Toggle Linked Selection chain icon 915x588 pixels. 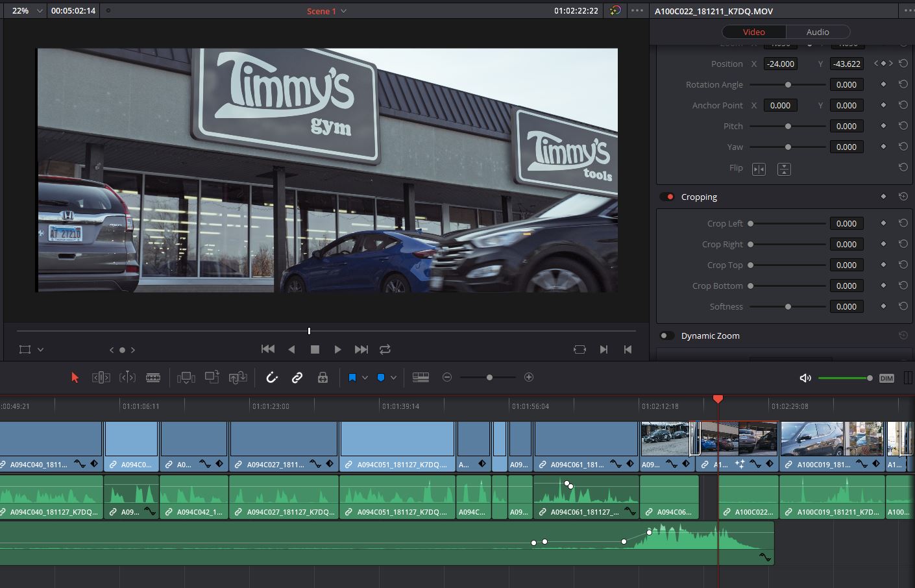pyautogui.click(x=297, y=377)
